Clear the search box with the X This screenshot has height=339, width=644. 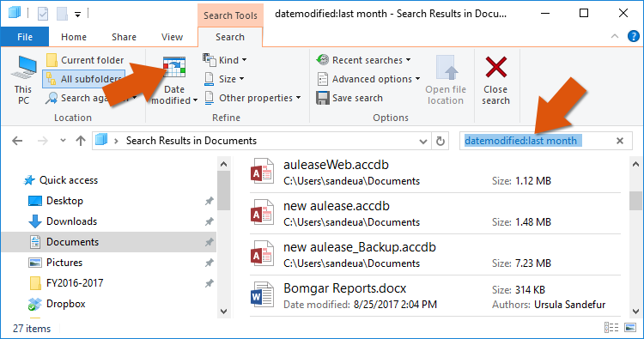tap(620, 141)
